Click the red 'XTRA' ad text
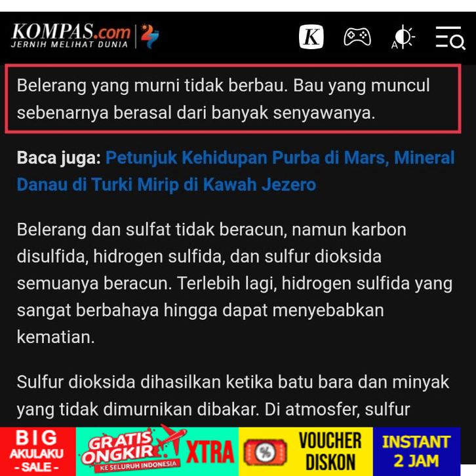Screen dimensions: 476x476 coord(210,452)
